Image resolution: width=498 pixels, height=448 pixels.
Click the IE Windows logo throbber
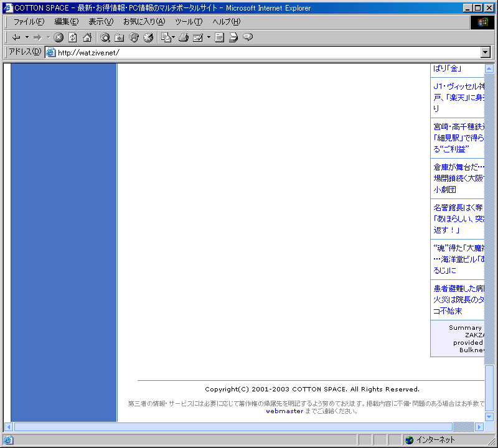tap(482, 22)
